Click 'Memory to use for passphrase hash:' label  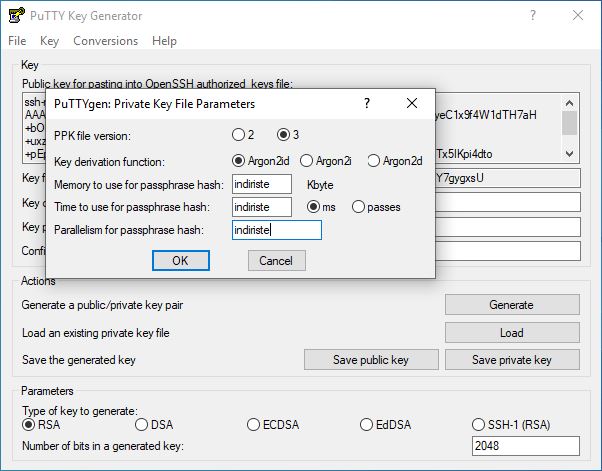139,185
